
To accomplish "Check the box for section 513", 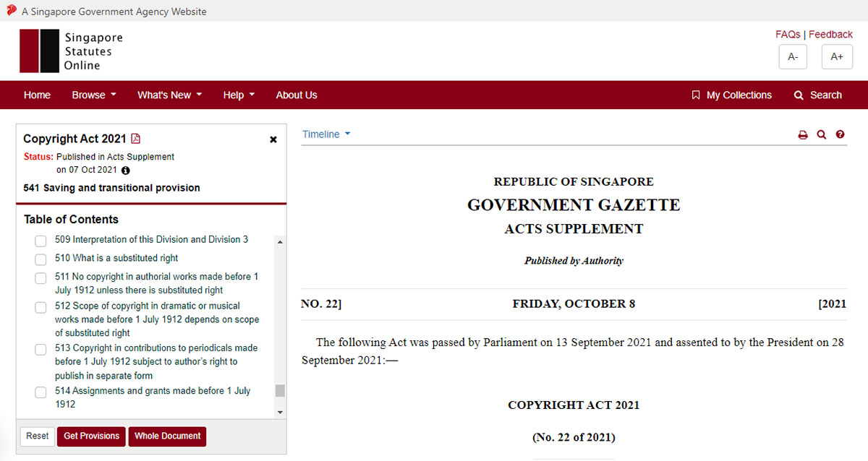I will point(41,350).
